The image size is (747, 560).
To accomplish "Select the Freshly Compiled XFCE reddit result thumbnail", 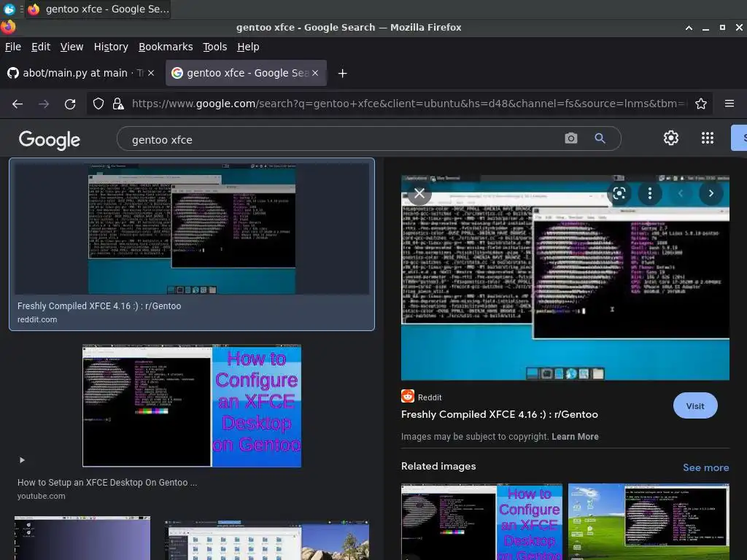I will tap(192, 228).
